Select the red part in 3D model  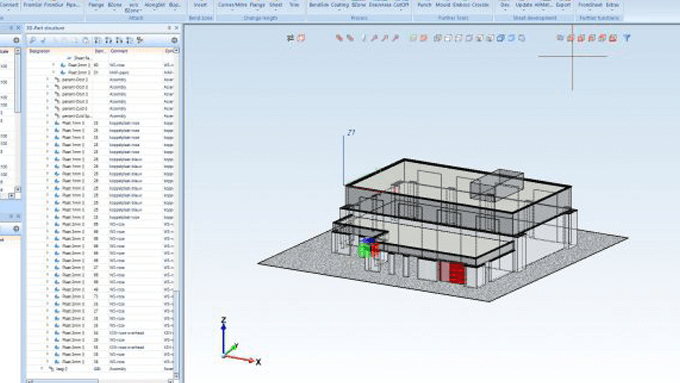point(453,273)
